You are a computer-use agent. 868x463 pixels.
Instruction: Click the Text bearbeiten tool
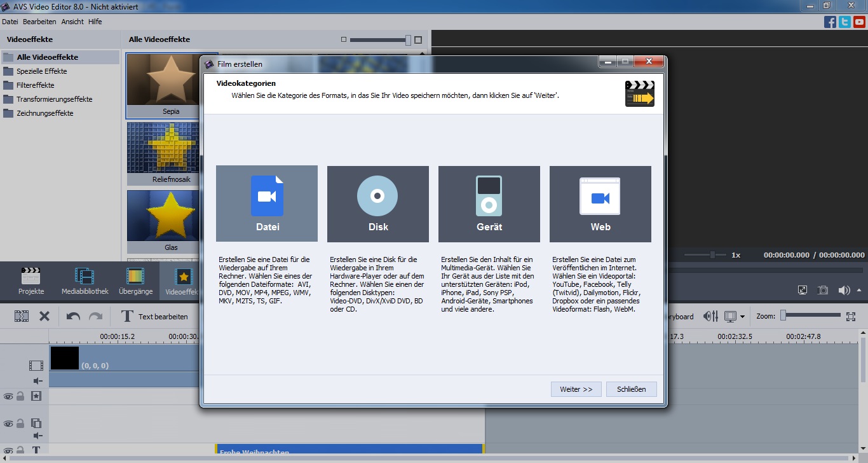tap(154, 316)
